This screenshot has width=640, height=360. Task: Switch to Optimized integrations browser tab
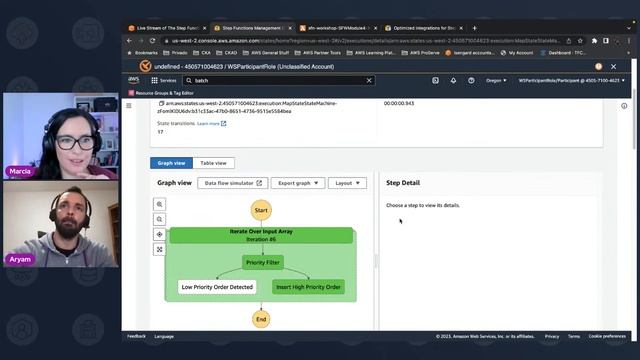[424, 28]
